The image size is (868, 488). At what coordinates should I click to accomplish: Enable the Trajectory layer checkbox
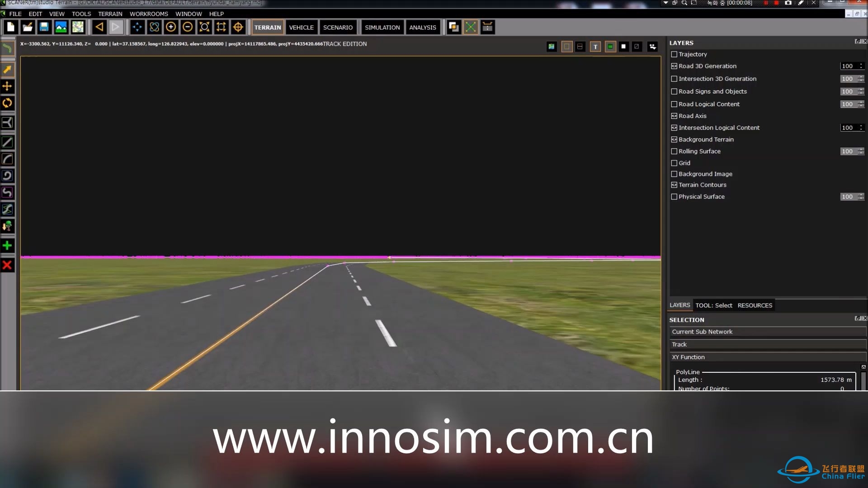pyautogui.click(x=674, y=54)
